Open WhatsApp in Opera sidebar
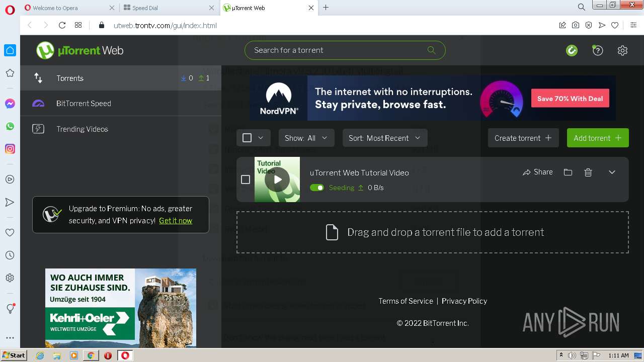Image resolution: width=644 pixels, height=362 pixels. coord(10,126)
